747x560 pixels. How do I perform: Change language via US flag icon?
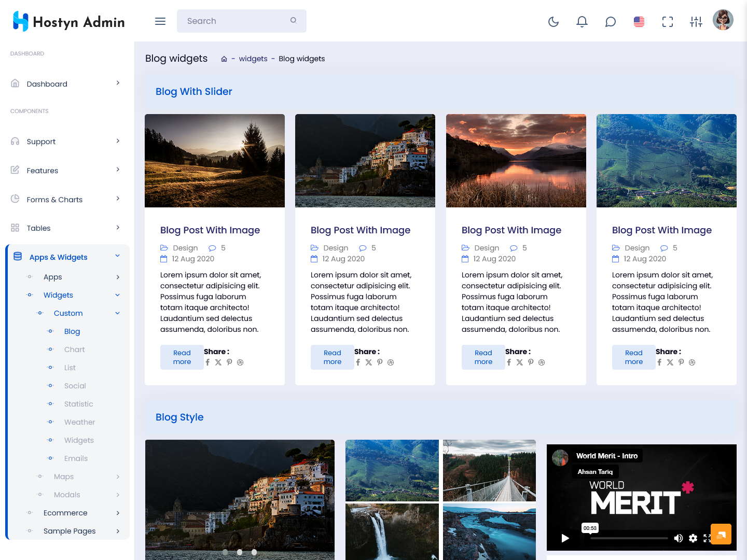click(639, 22)
